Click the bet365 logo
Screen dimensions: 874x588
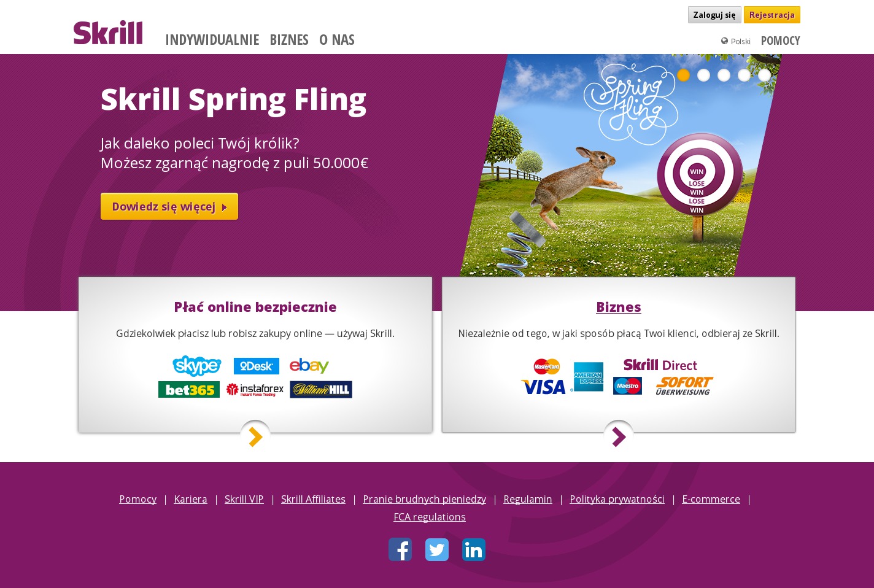click(189, 390)
